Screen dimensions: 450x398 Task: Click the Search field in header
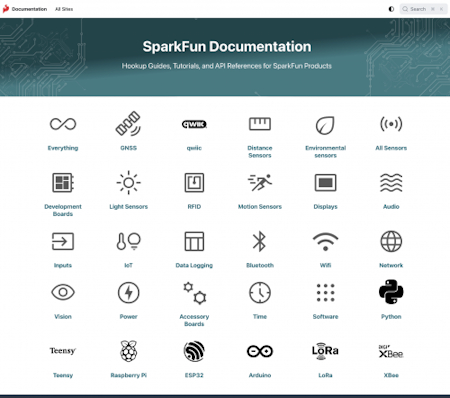tap(423, 9)
